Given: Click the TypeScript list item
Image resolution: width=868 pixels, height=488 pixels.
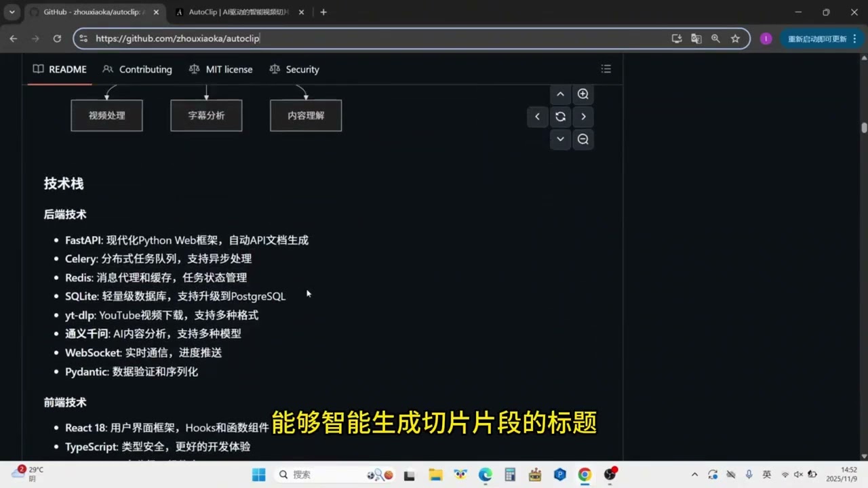Looking at the screenshot, I should click(157, 447).
